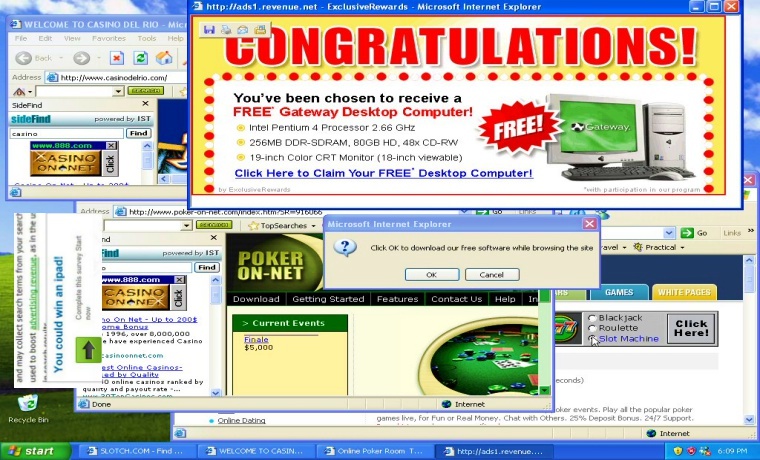The height and width of the screenshot is (460, 760).
Task: Click the green up arrow on iPad survey ad
Action: coord(89,349)
